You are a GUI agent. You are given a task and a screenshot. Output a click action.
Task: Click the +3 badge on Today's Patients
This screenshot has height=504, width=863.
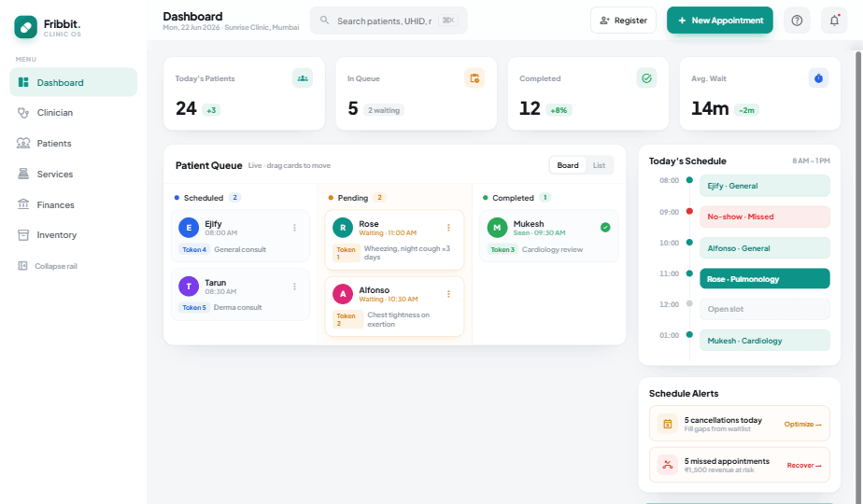pos(211,110)
